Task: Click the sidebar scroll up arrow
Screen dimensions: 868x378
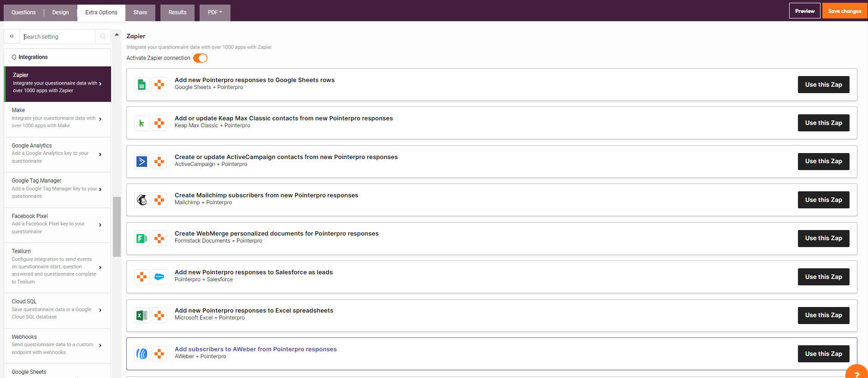Action: point(117,35)
